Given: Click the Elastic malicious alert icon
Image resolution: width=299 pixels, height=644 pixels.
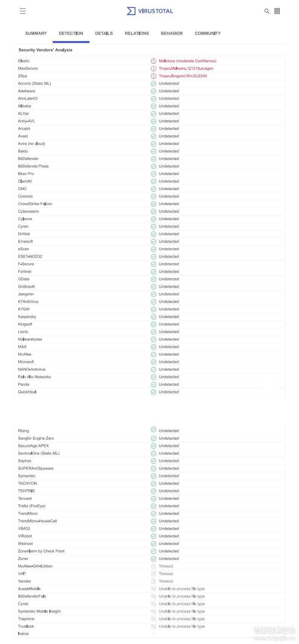Looking at the screenshot, I should pos(153,61).
